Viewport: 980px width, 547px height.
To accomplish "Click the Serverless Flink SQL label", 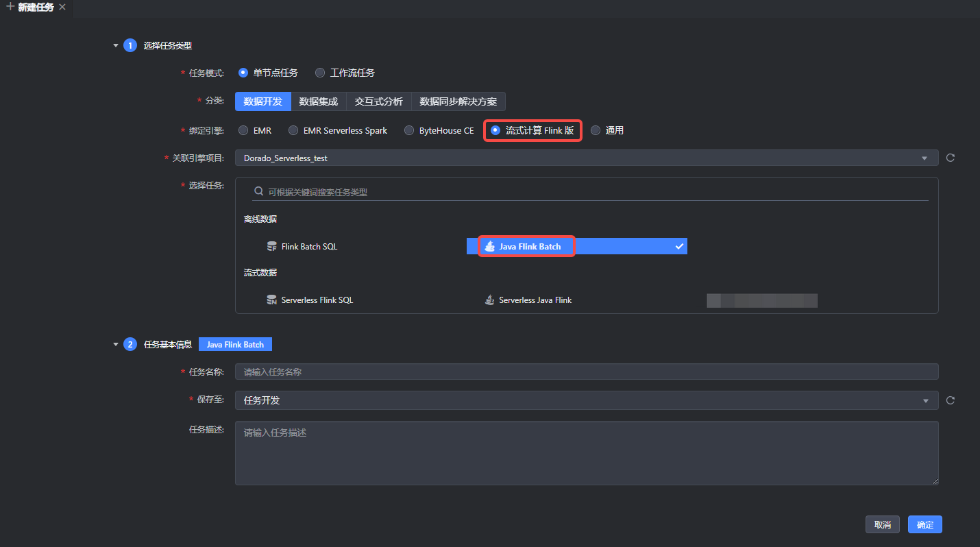I will (x=317, y=300).
